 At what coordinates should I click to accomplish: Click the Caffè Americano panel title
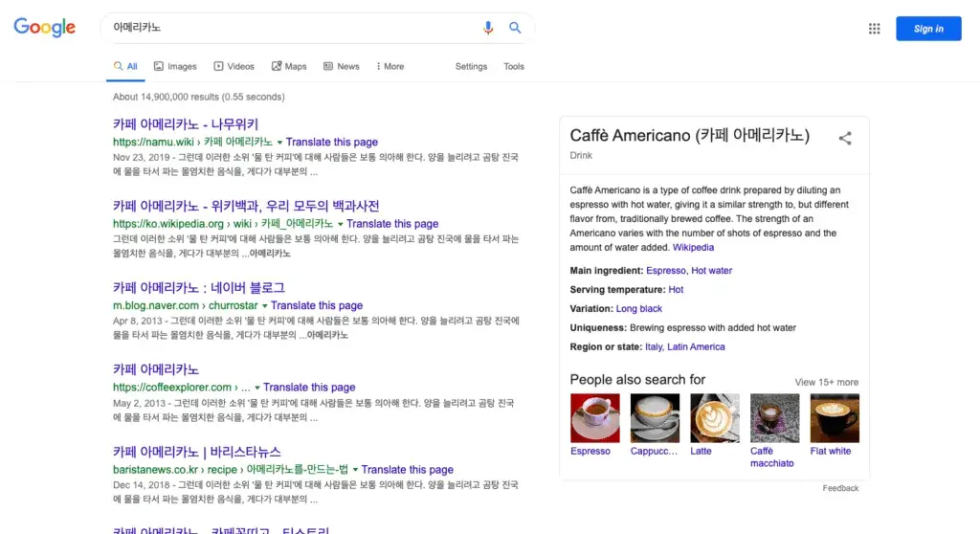689,135
